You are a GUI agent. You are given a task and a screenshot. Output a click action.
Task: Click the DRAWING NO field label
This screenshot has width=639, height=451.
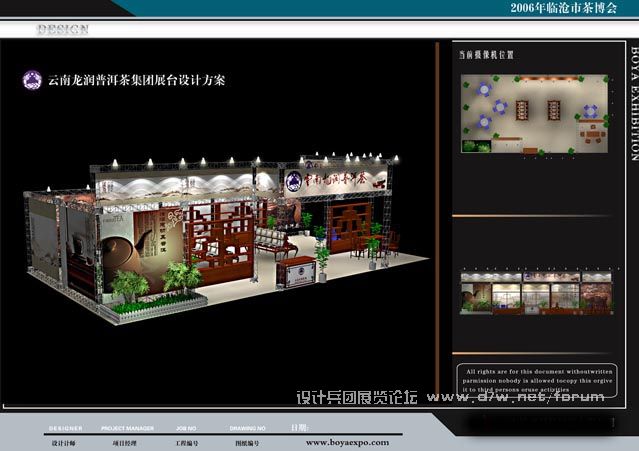(248, 428)
